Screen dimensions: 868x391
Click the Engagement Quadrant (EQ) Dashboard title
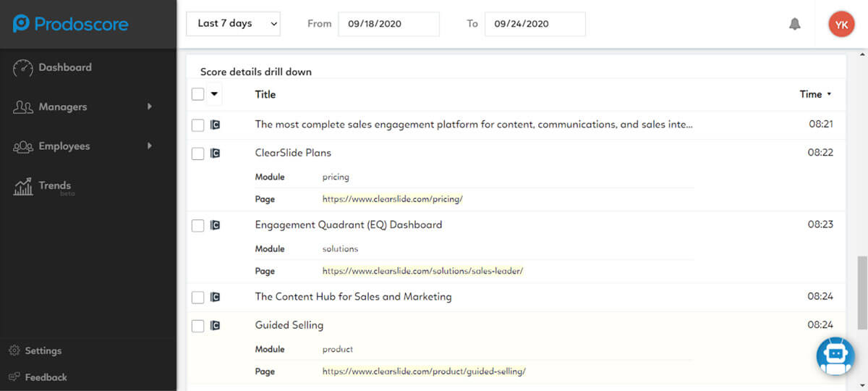click(349, 225)
